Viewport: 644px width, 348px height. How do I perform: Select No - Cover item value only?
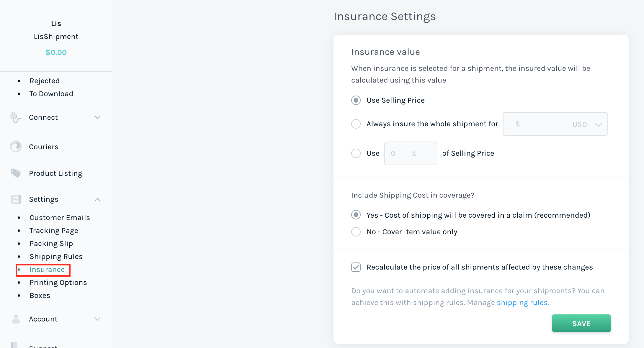coord(356,232)
